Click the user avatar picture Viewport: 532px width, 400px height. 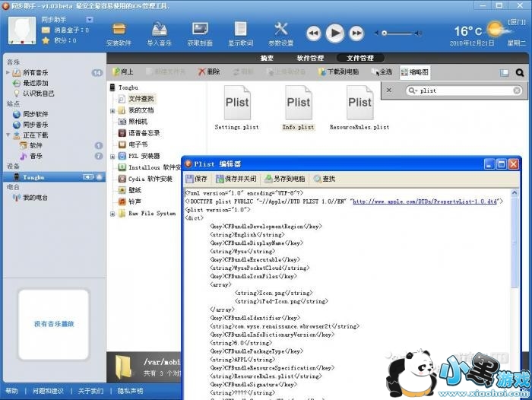pyautogui.click(x=22, y=30)
